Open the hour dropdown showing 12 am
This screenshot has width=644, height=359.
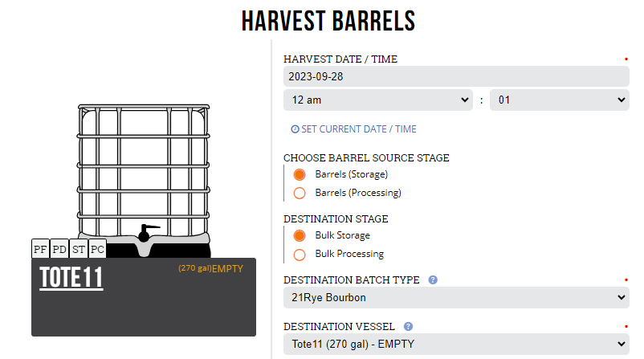pos(378,100)
